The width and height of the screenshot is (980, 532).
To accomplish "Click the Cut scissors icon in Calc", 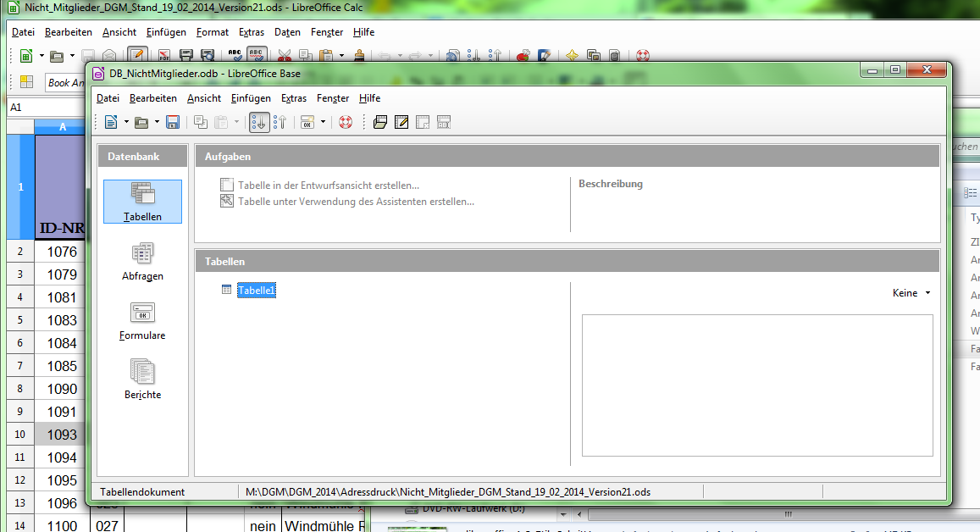I will click(285, 56).
